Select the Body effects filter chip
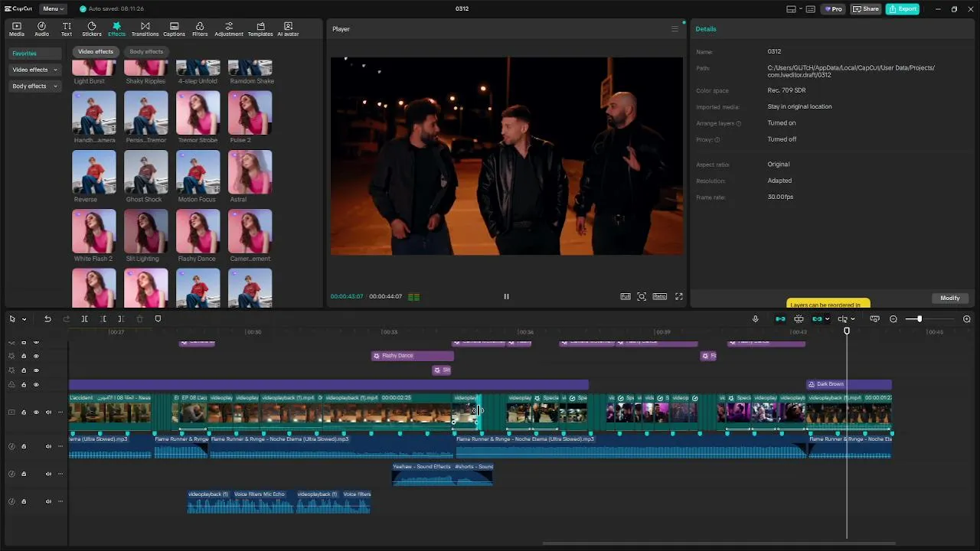The height and width of the screenshot is (551, 980). pos(146,51)
